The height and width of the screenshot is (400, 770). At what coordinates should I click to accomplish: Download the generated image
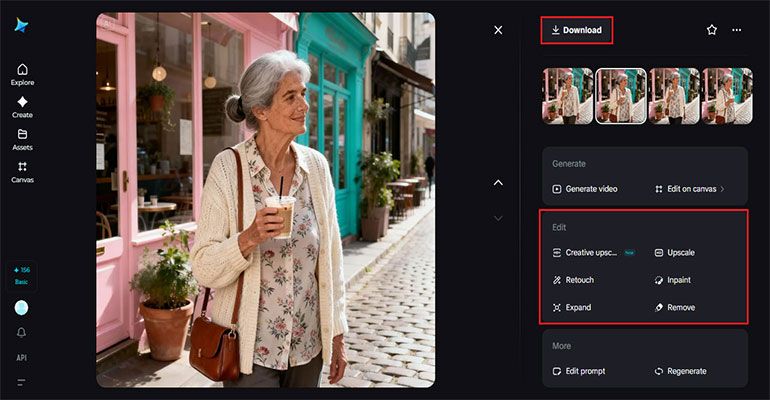click(576, 30)
